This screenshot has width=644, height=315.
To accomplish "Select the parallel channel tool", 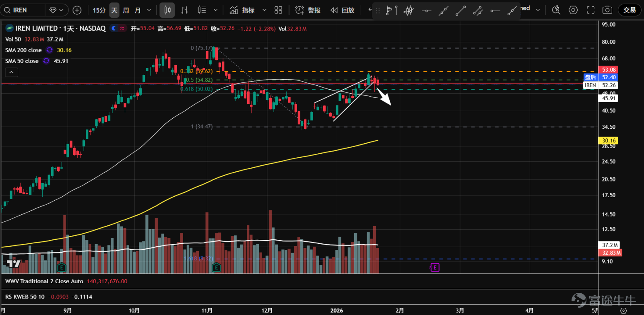I will pyautogui.click(x=478, y=10).
